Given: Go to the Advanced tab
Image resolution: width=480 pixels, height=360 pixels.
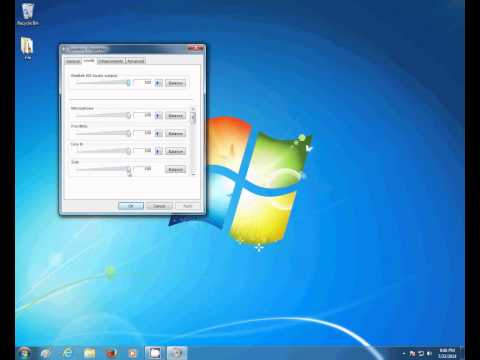Looking at the screenshot, I should [x=136, y=61].
